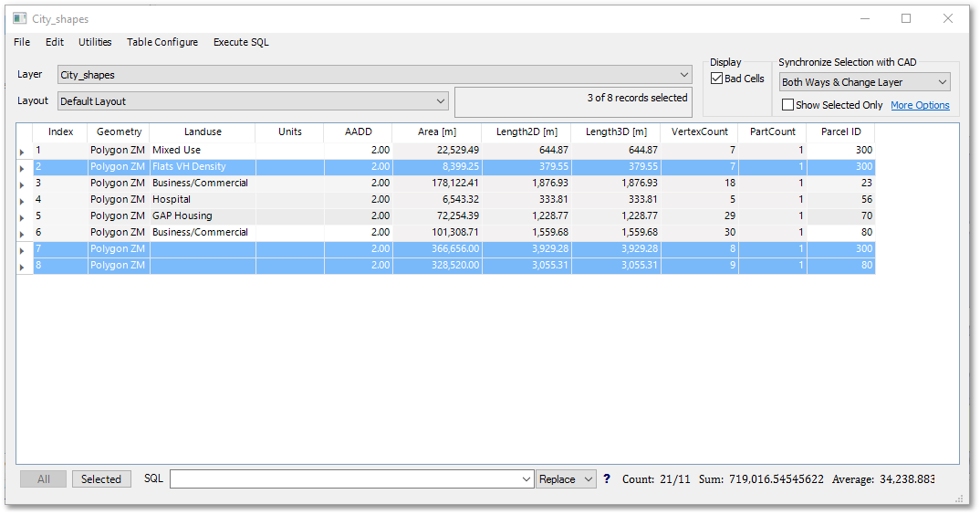Click the Geometry column header
Screen dimensions: 980x515
coord(119,132)
